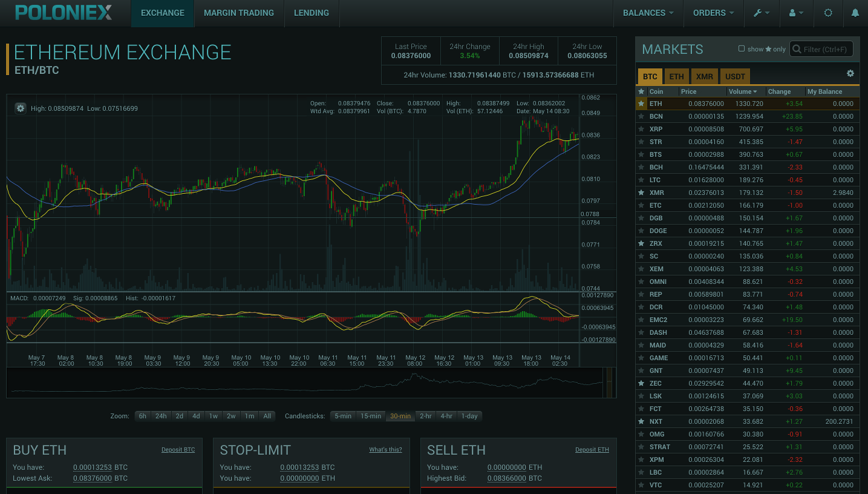Toggle favorite star for BCN market
The height and width of the screenshot is (494, 868).
pyautogui.click(x=641, y=116)
